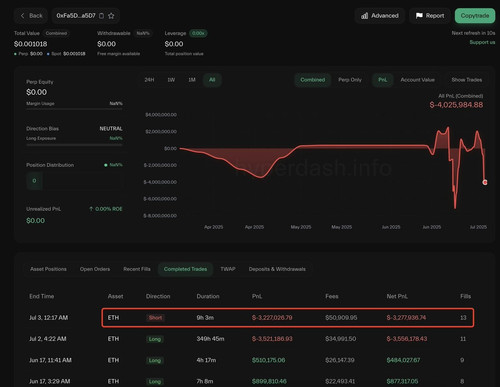Select the 24H time range
This screenshot has height=387, width=500.
pyautogui.click(x=149, y=80)
